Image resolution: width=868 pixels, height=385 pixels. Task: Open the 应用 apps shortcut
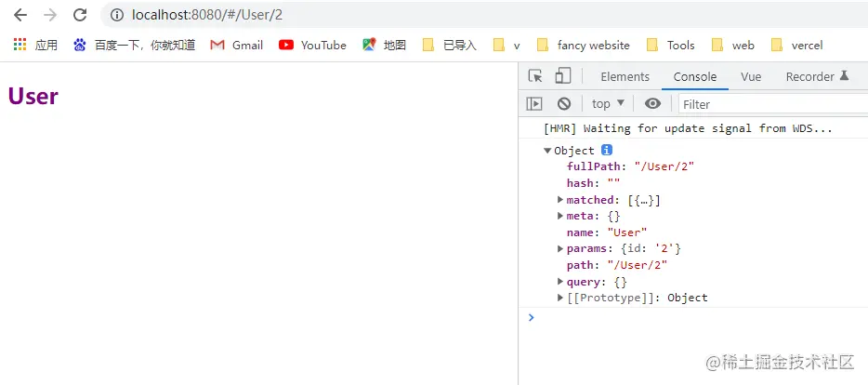coord(35,45)
